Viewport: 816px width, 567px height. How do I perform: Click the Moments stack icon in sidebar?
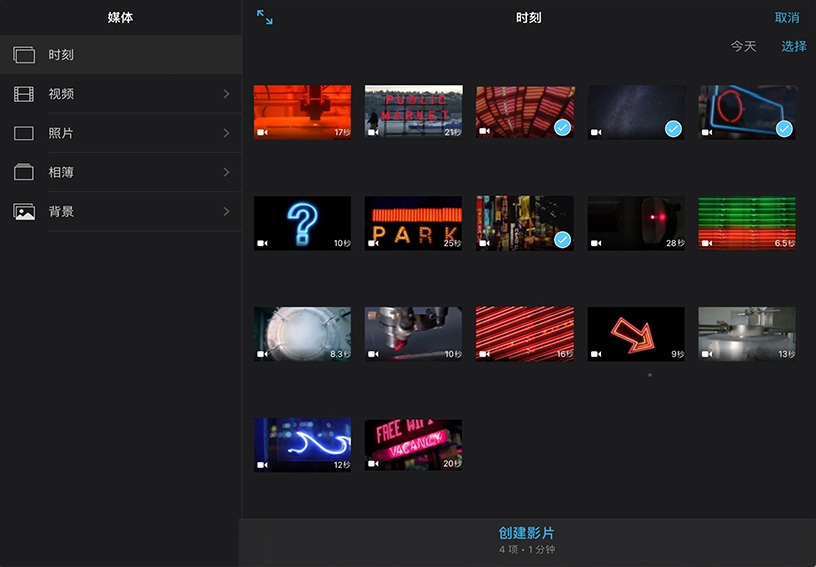tap(24, 55)
